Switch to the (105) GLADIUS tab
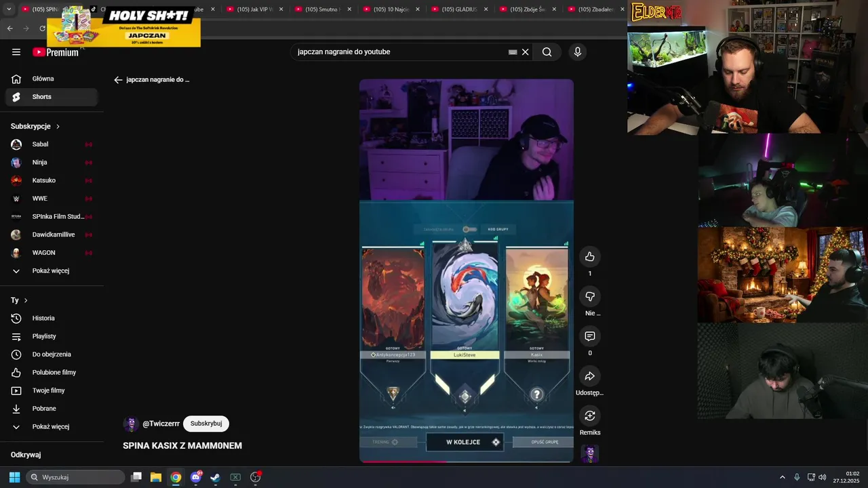The width and height of the screenshot is (868, 488). pos(459,9)
